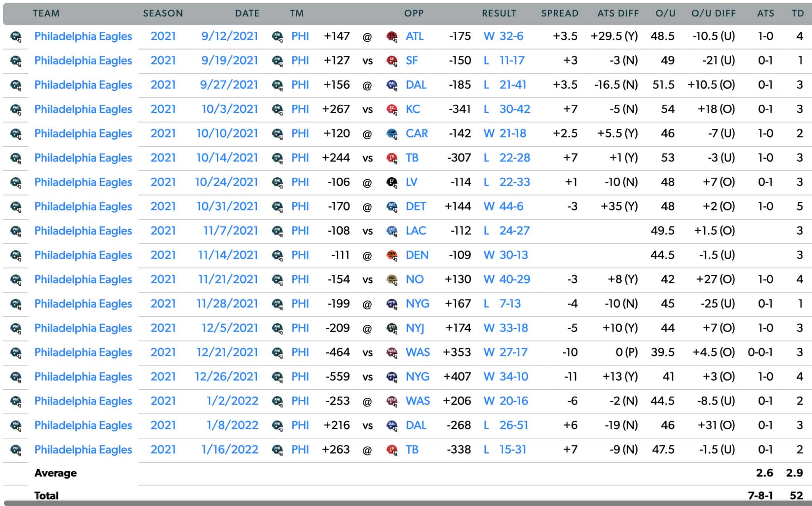Open the 10/31/2021 date link
The width and height of the screenshot is (812, 506).
click(227, 206)
